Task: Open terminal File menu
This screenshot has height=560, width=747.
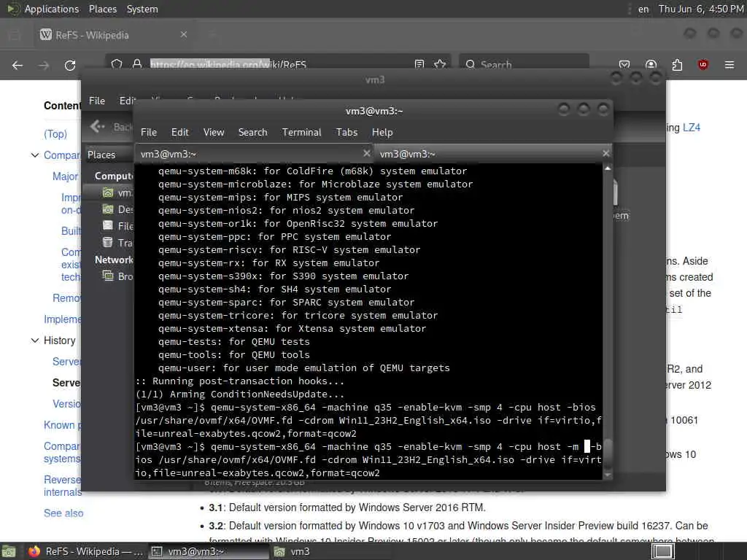Action: coord(149,133)
